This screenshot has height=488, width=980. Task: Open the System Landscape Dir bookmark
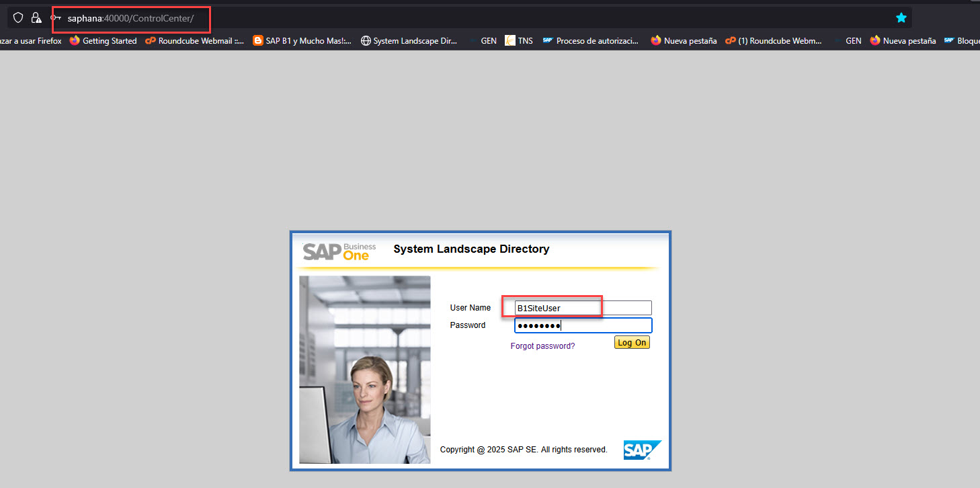pyautogui.click(x=409, y=41)
